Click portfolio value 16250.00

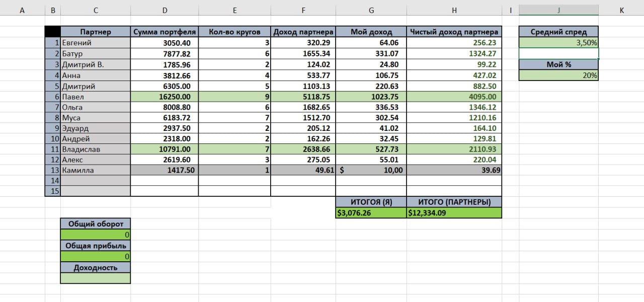point(165,97)
